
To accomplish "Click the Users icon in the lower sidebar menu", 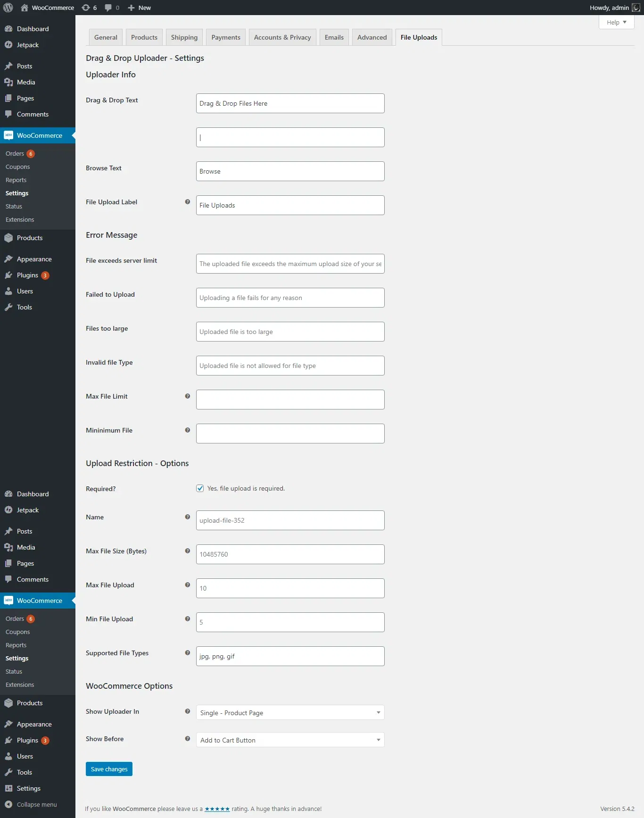I will tap(8, 756).
